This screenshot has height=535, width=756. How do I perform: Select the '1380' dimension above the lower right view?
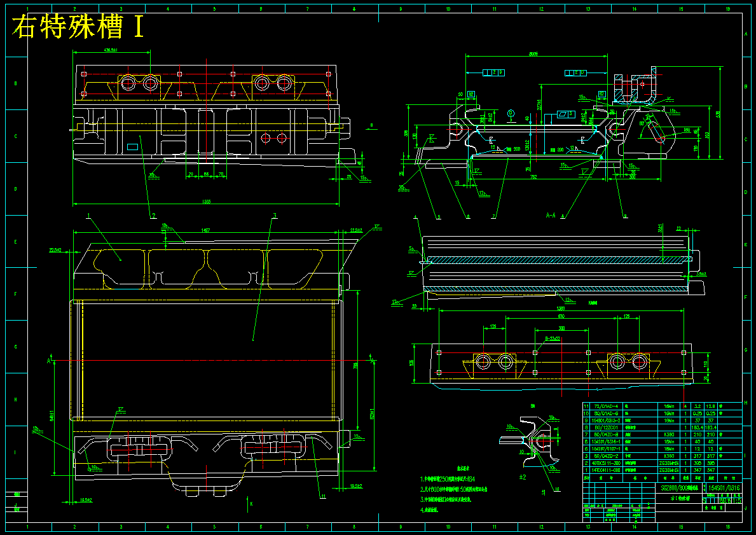click(561, 309)
